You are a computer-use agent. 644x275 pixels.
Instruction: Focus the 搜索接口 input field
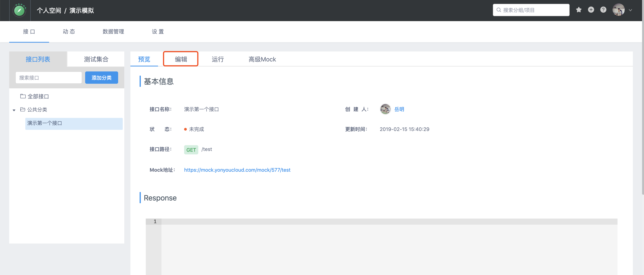(49, 78)
